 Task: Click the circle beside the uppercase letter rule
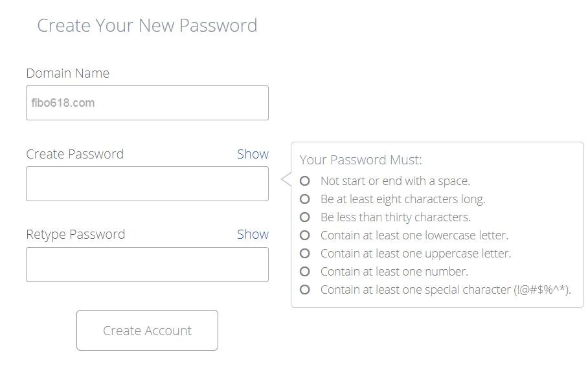[x=305, y=254]
